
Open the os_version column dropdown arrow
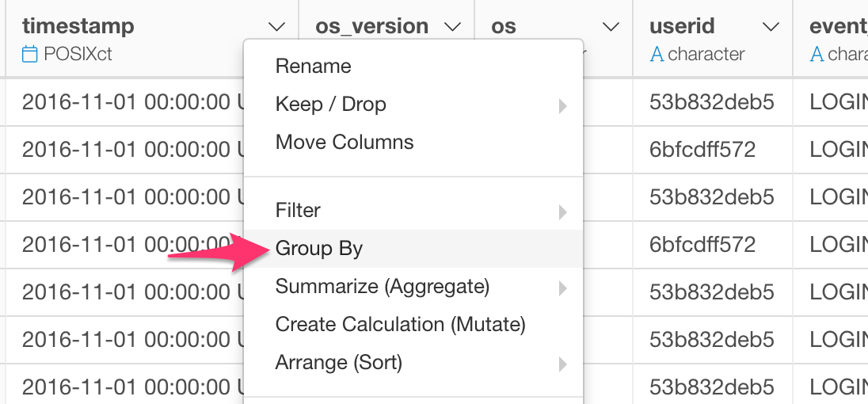pos(452,27)
